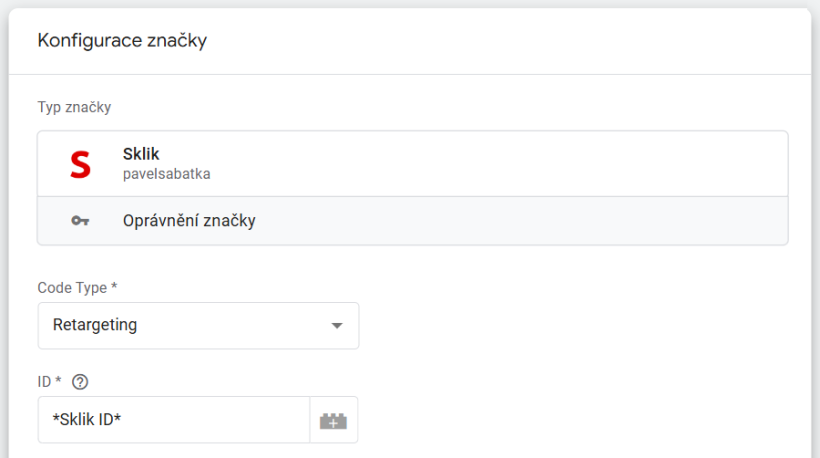Screen dimensions: 820x458
Task: Click the selected Retargeting value text
Action: point(95,326)
